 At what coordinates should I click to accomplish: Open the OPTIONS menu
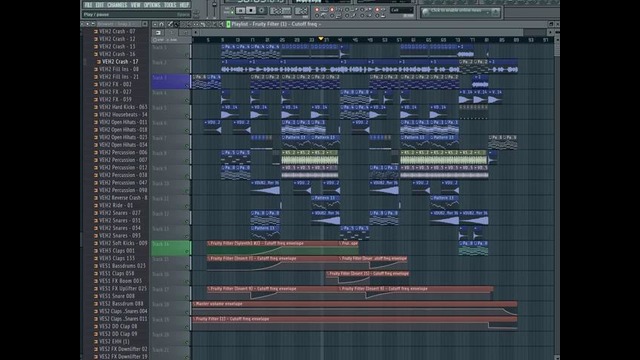pyautogui.click(x=152, y=5)
